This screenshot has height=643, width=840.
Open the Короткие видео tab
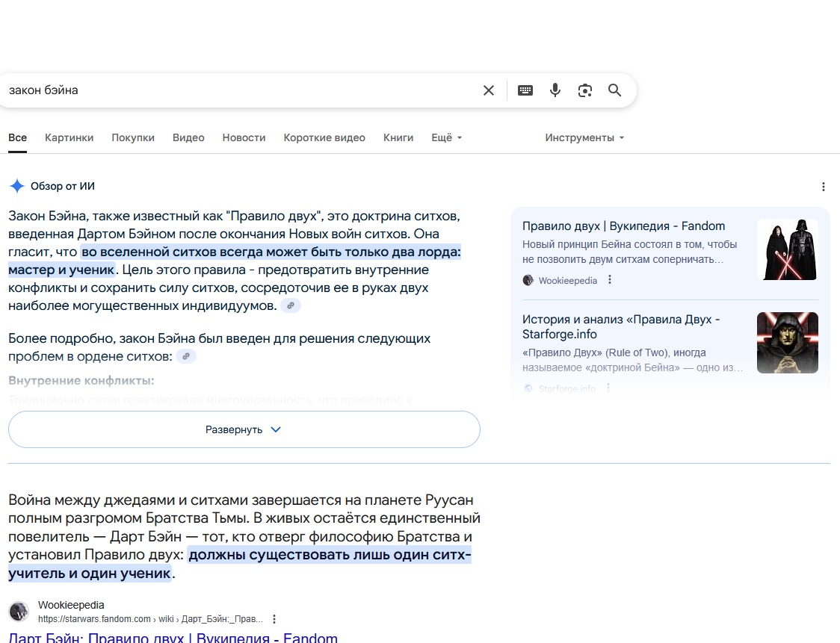(x=324, y=137)
